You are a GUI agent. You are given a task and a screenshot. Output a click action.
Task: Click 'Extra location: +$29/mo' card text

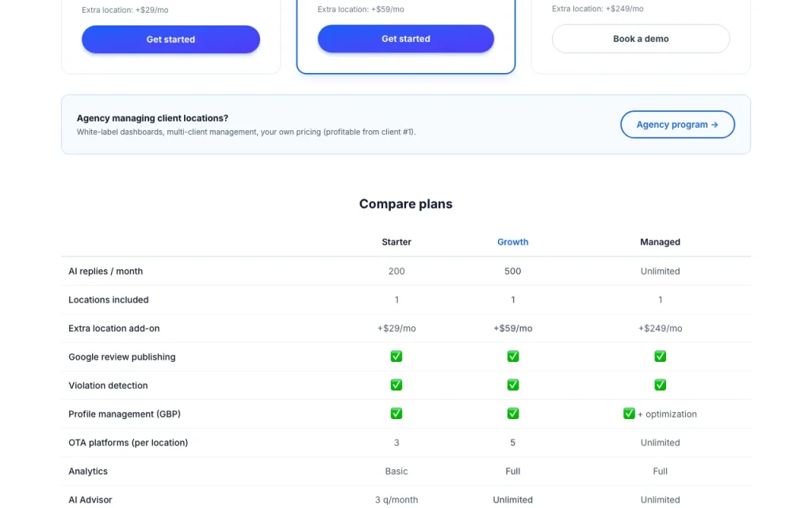[124, 10]
